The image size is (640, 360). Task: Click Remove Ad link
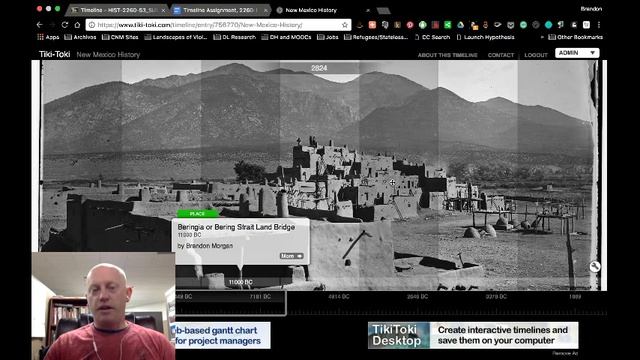[x=565, y=353]
